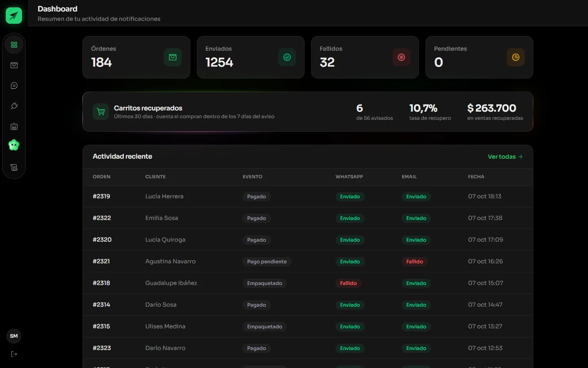588x368 pixels.
Task: Click the Fallido email badge for order #2321
Action: pos(414,262)
